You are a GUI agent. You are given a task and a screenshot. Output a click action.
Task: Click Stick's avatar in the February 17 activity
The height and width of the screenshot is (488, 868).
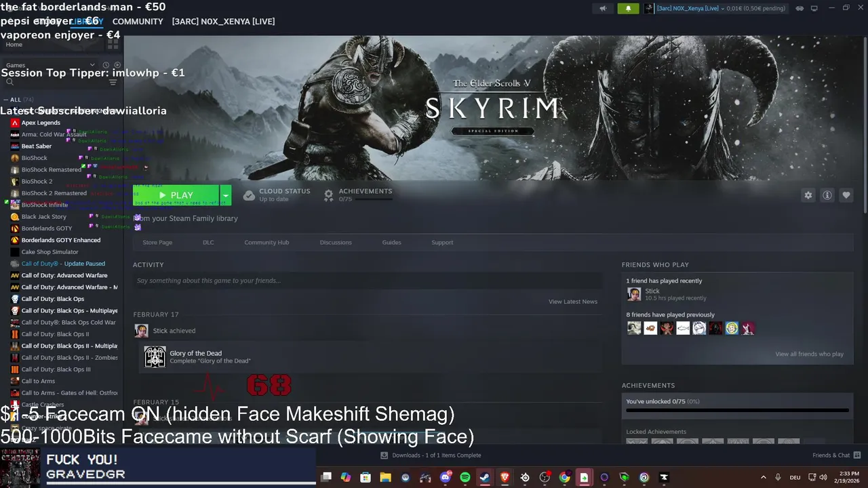(x=141, y=331)
